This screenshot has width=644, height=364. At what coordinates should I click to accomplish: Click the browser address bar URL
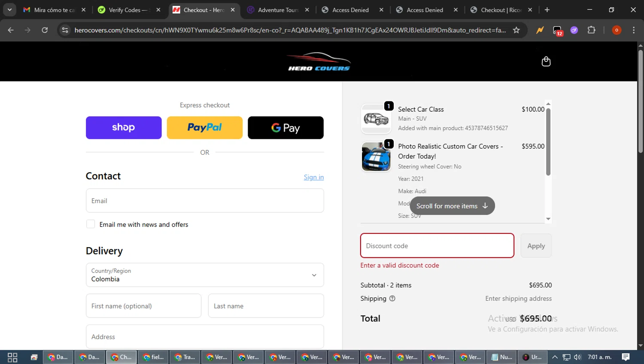click(x=290, y=30)
